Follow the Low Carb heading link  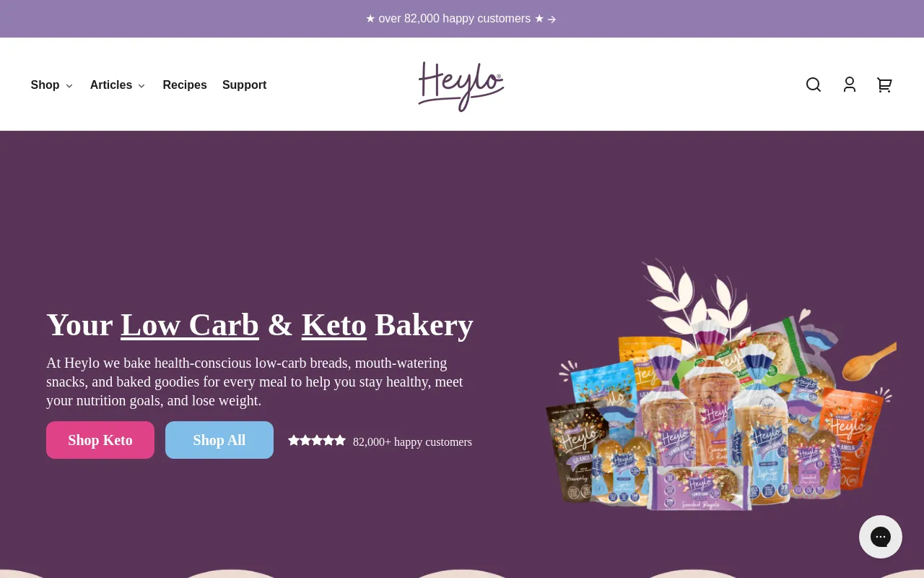(190, 325)
